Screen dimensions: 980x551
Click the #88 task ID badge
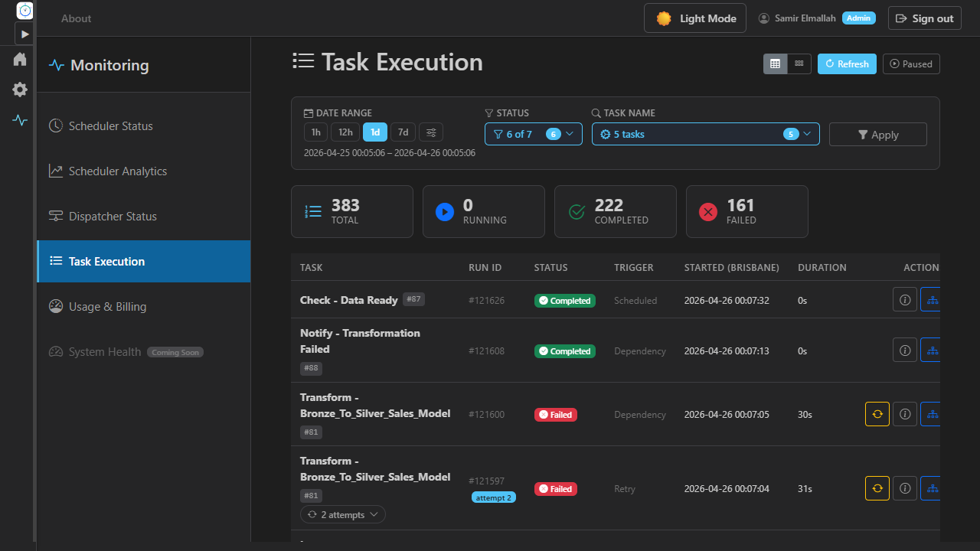click(x=311, y=368)
